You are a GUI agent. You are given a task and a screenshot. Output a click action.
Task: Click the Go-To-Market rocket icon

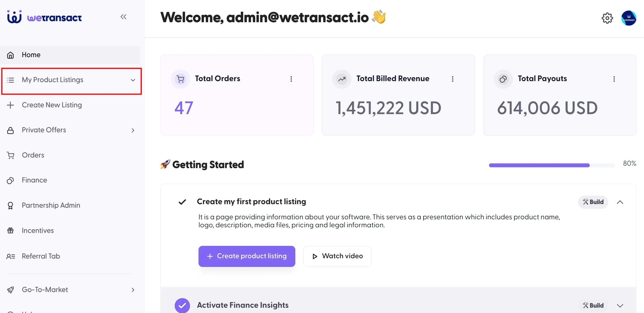pyautogui.click(x=10, y=290)
